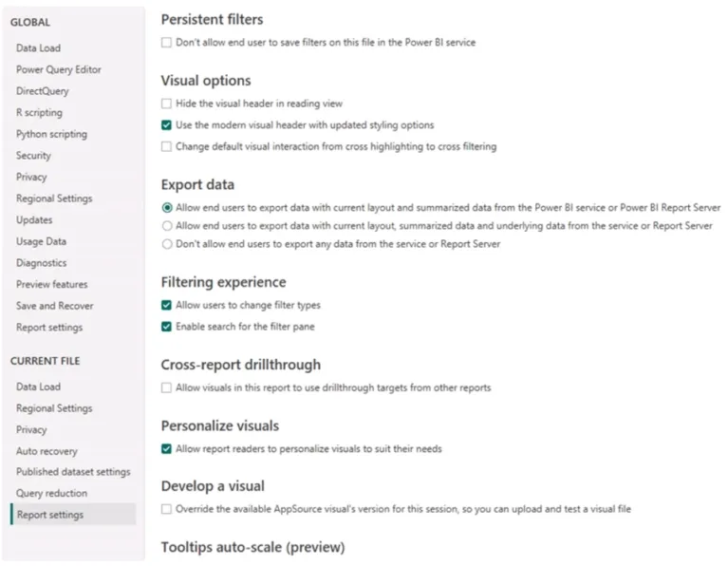728x566 pixels.
Task: Enable Hide the visual header in reading view
Action: [x=166, y=104]
